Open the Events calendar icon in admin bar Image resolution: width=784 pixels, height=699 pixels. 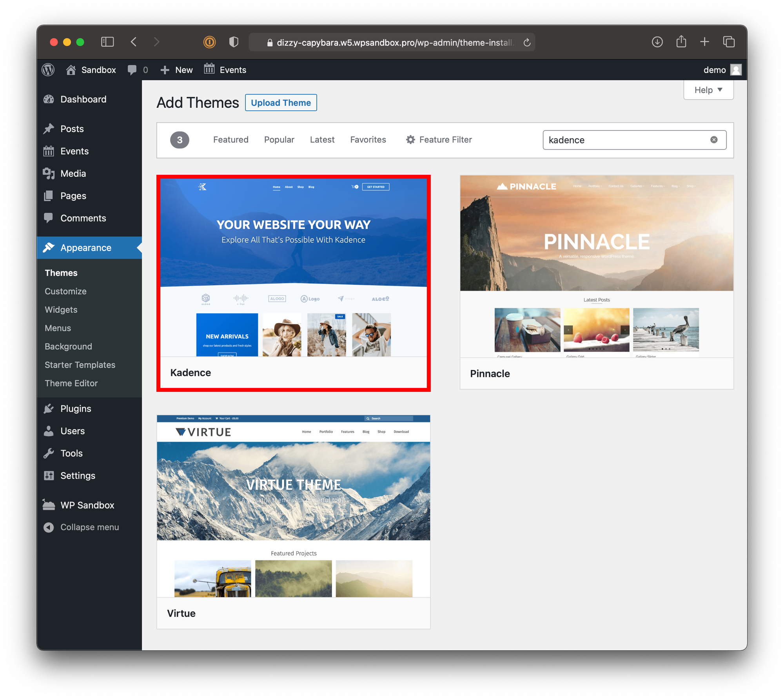(x=209, y=69)
